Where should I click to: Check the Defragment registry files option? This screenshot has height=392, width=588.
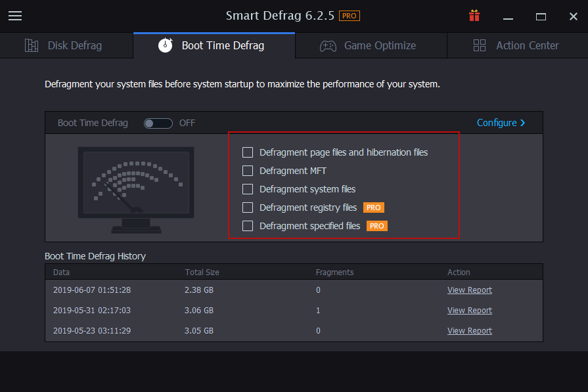point(248,207)
